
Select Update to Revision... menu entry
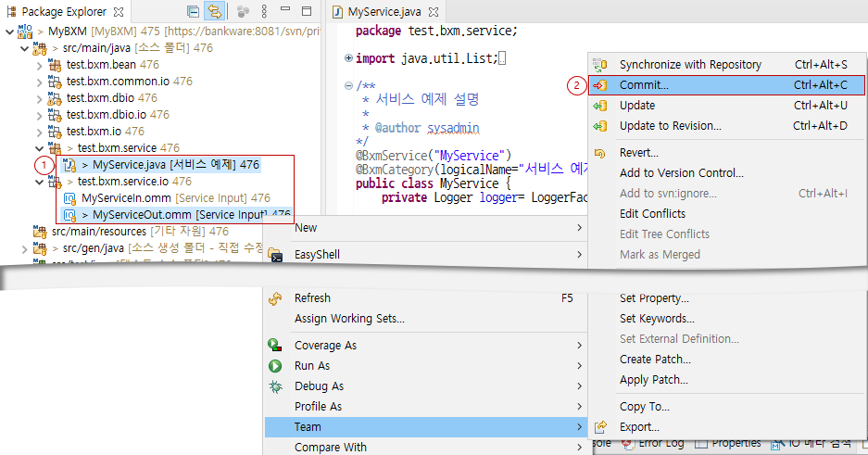(670, 126)
